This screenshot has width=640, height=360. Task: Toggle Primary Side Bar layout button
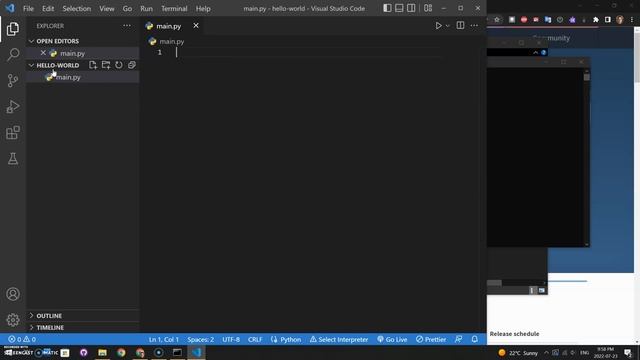click(x=387, y=8)
